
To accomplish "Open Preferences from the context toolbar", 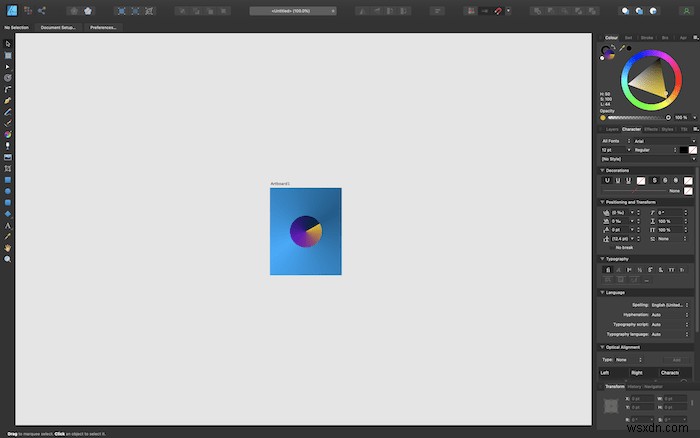I will [x=103, y=28].
